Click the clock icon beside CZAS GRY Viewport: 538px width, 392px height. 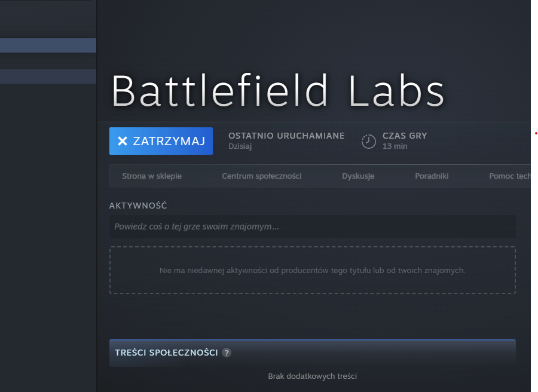(x=369, y=141)
